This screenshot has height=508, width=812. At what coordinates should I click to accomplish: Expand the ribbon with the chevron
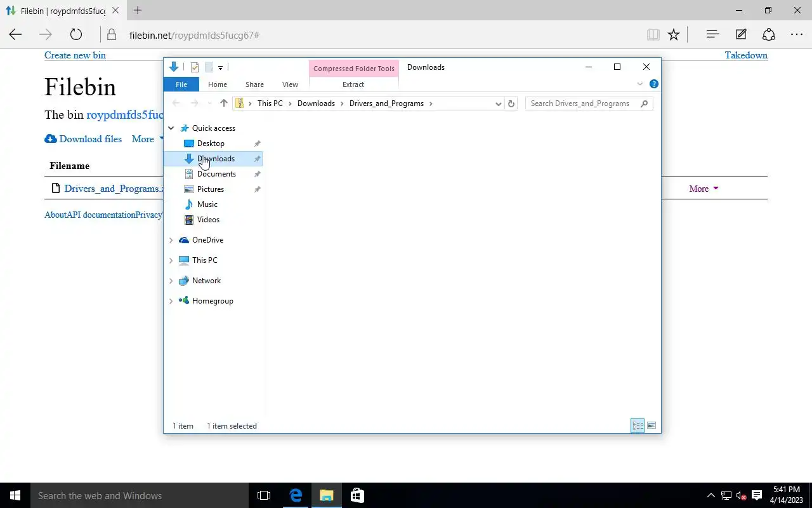coord(640,84)
